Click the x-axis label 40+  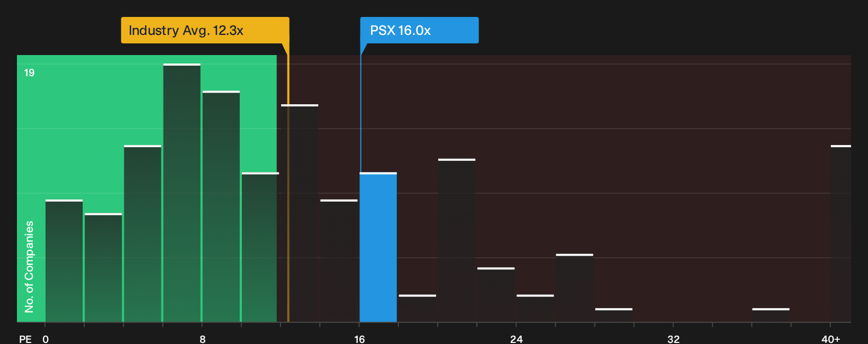(830, 339)
